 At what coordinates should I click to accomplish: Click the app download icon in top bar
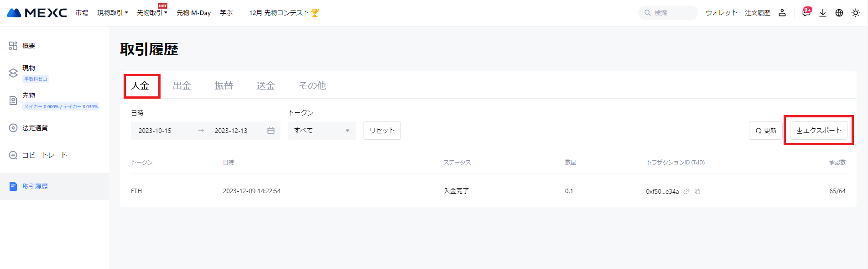823,12
